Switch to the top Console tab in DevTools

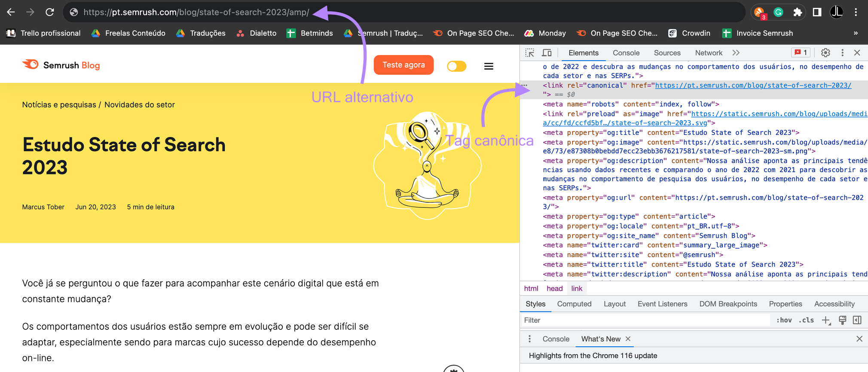626,53
